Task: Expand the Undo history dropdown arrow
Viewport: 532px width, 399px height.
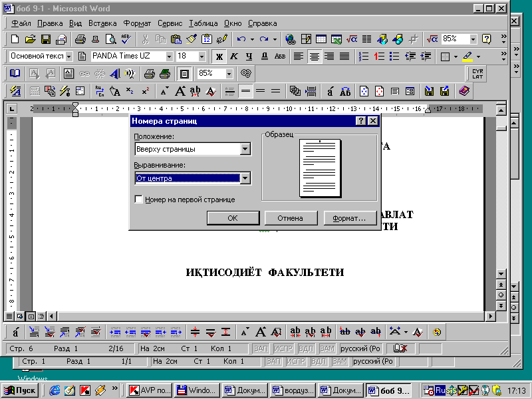Action: point(252,39)
